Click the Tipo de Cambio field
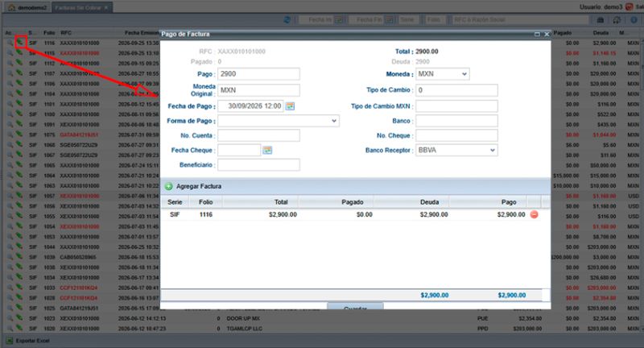Image resolution: width=644 pixels, height=348 pixels. pyautogui.click(x=456, y=90)
